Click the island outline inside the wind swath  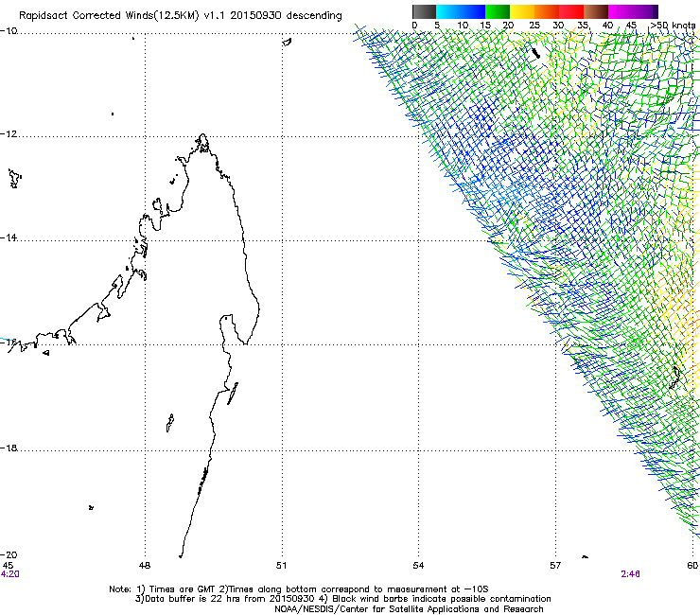point(675,377)
